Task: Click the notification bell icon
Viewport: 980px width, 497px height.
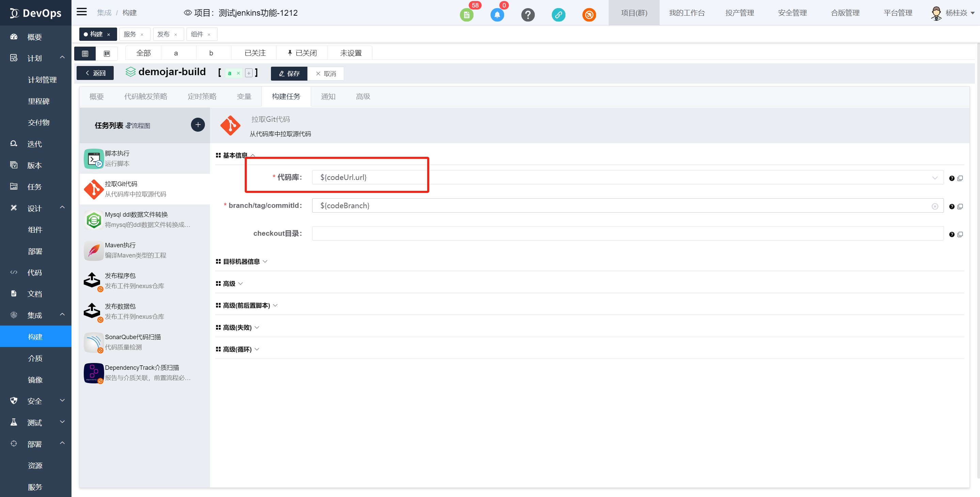Action: [x=497, y=15]
